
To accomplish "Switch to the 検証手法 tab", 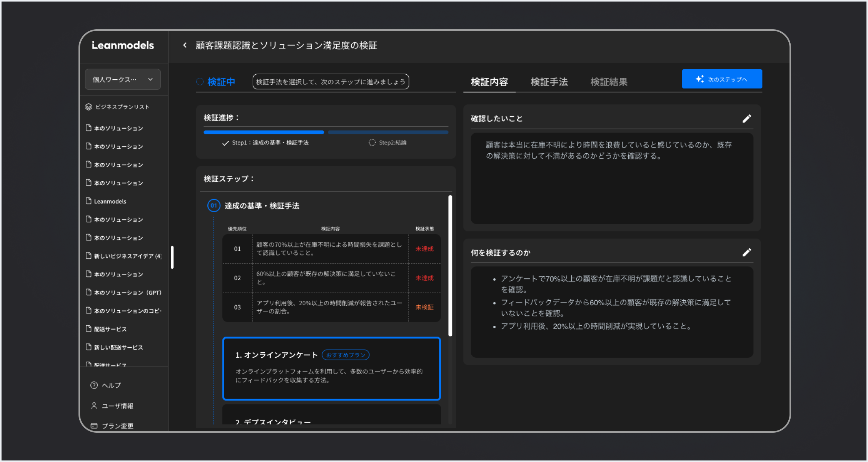I will coord(549,82).
